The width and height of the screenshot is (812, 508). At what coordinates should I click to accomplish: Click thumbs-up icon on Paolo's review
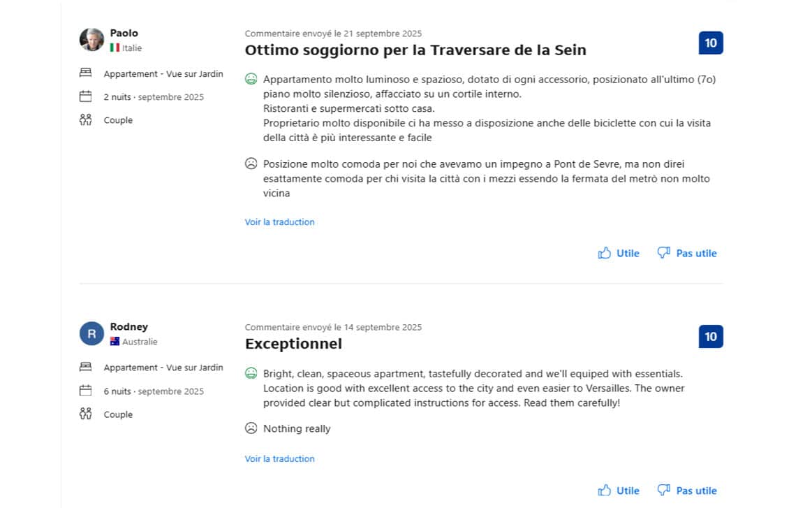605,253
